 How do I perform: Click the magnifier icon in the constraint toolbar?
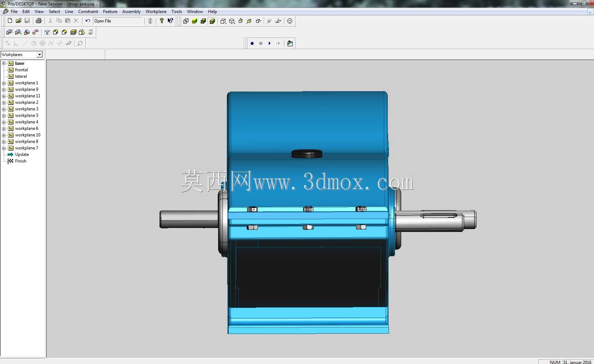click(80, 43)
